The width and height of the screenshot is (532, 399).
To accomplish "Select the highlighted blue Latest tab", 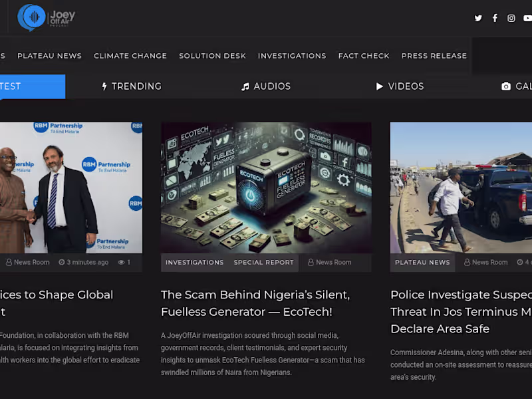I will [x=33, y=86].
